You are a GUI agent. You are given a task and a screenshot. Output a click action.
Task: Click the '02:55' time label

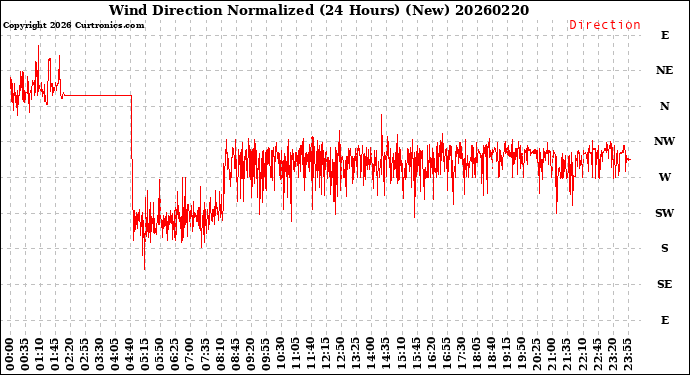click(x=84, y=355)
